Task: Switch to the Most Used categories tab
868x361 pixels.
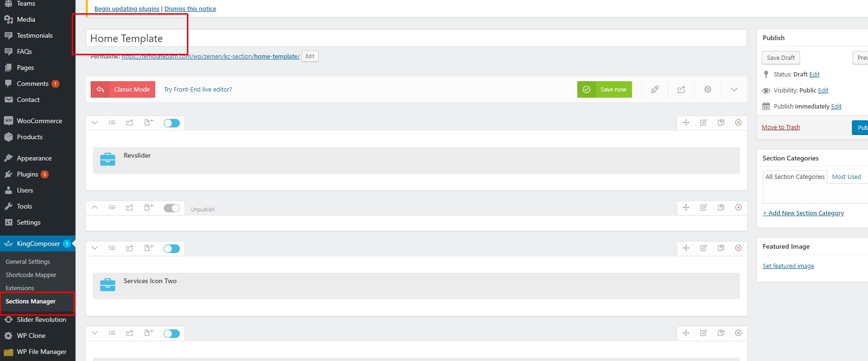Action: 846,177
